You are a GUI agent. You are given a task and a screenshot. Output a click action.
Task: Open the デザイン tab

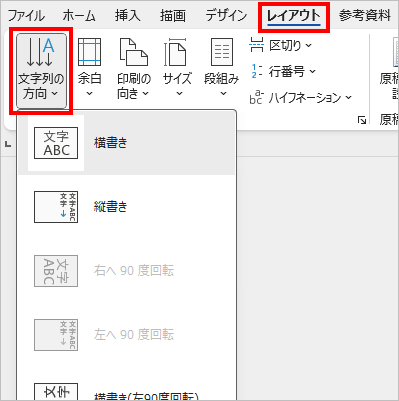click(226, 16)
